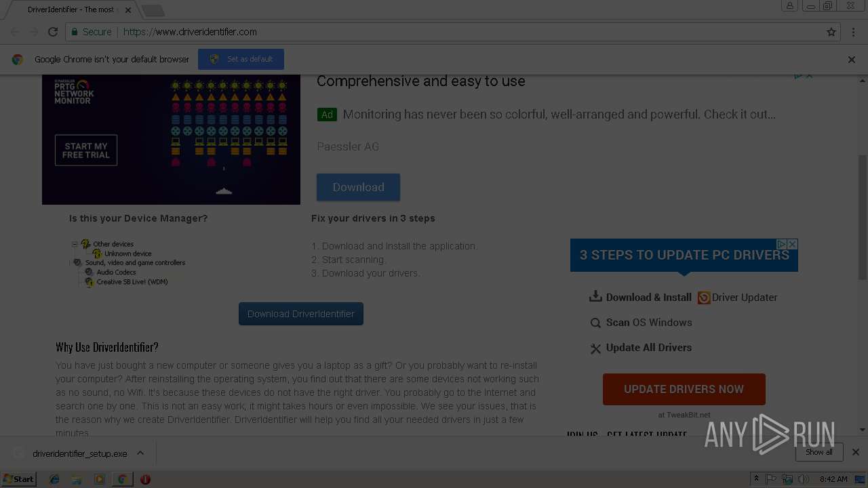Open the AdChoices icon on PRTG ad
Viewport: 868px width, 488px height.
799,75
